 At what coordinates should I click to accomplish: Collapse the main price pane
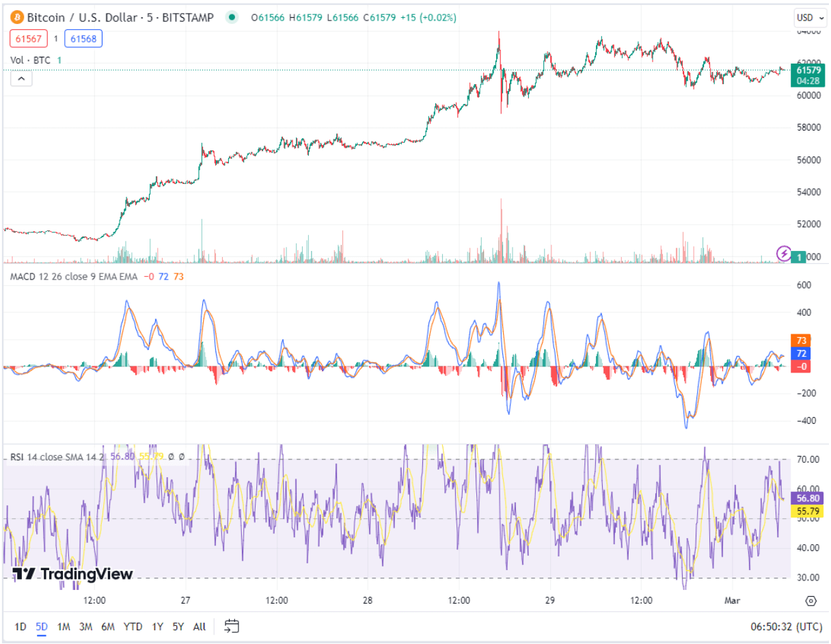(x=22, y=77)
